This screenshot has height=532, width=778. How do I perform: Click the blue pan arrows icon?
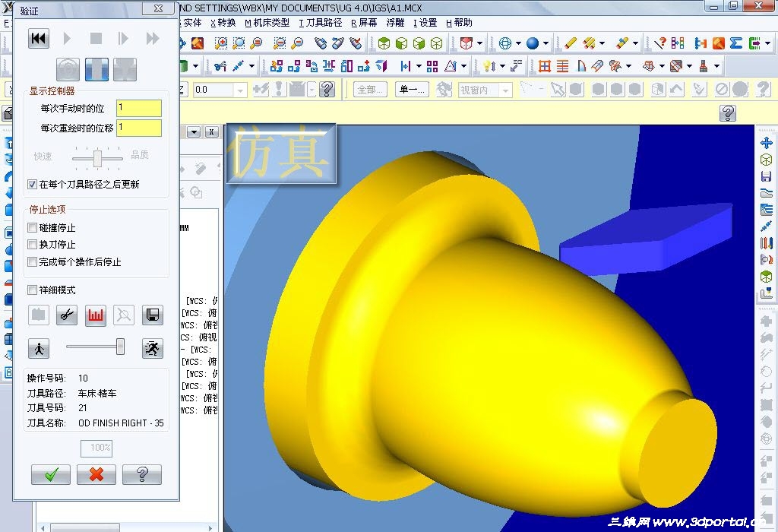[766, 144]
